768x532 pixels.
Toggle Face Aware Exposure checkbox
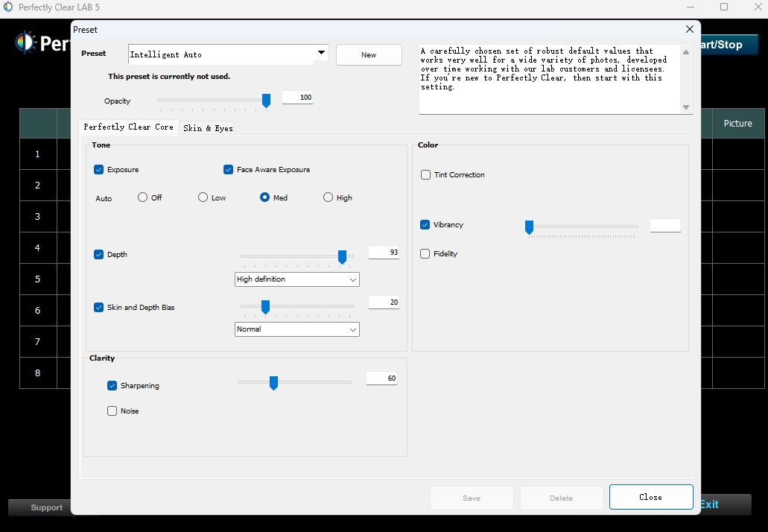coord(228,169)
